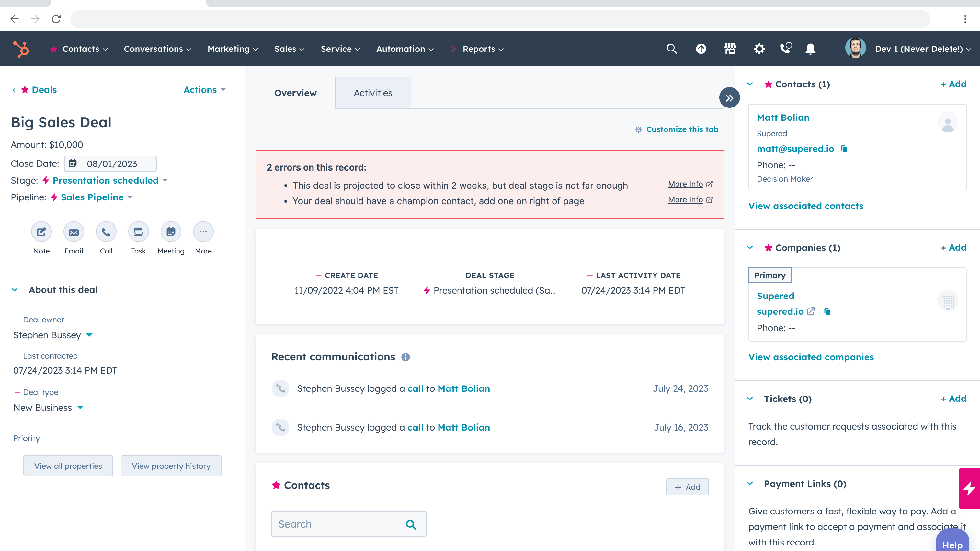Open the Dev 1 account dropdown
This screenshot has height=551, width=980.
923,49
